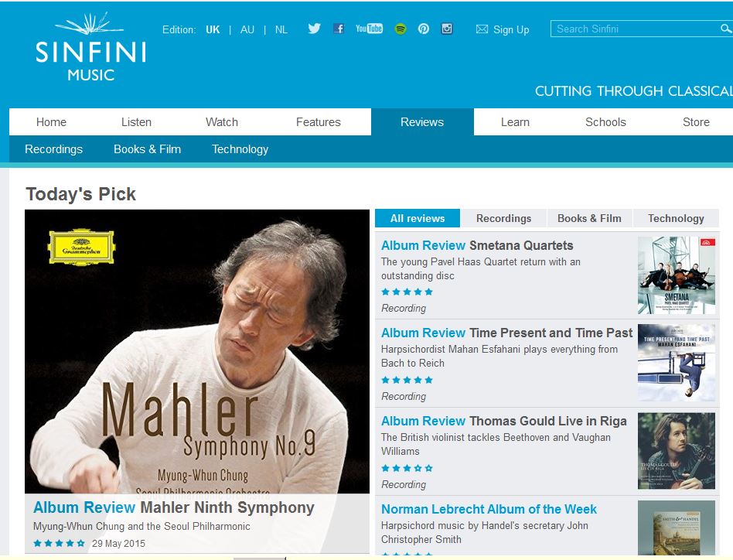Viewport: 733px width, 560px height.
Task: Open the Instagram icon
Action: [447, 29]
